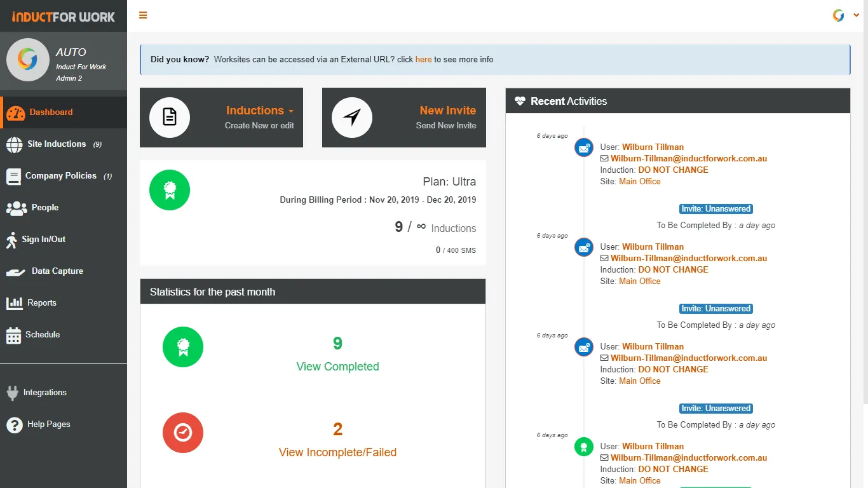Viewport: 868px width, 488px height.
Task: Click the second activity's envelope icon
Action: click(584, 247)
